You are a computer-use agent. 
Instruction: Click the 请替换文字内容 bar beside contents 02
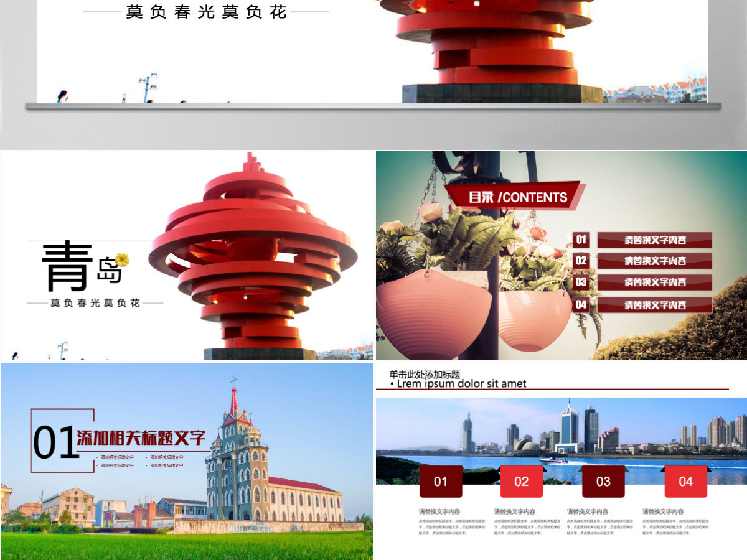[x=655, y=261]
